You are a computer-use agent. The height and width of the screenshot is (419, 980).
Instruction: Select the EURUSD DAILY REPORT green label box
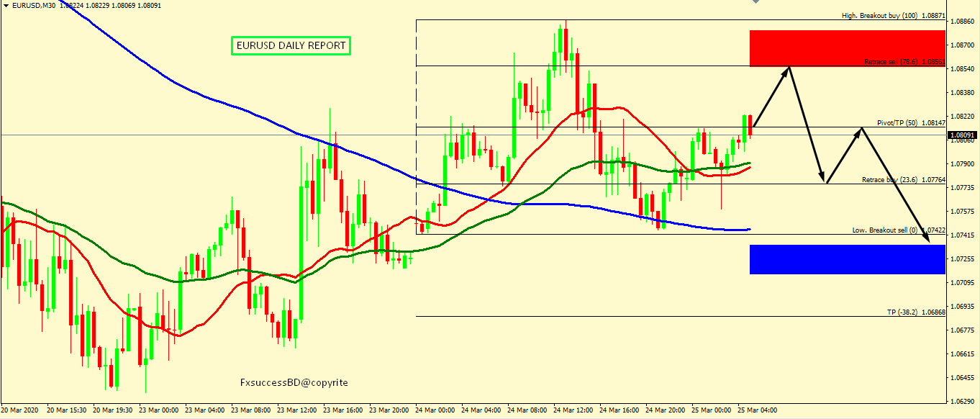click(x=291, y=46)
